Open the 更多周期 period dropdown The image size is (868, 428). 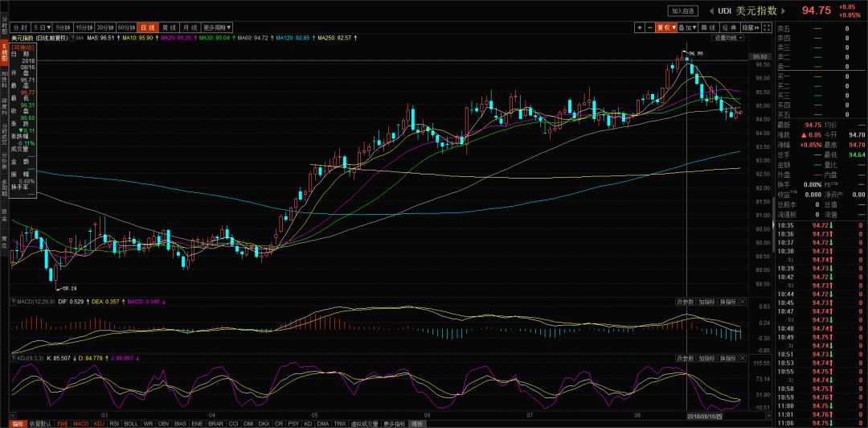coord(214,27)
